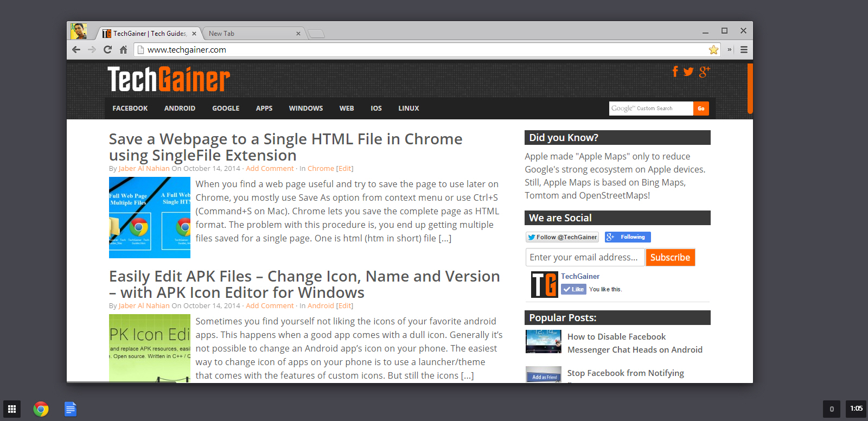Bookmark this page with the star icon
The image size is (868, 421).
[713, 50]
